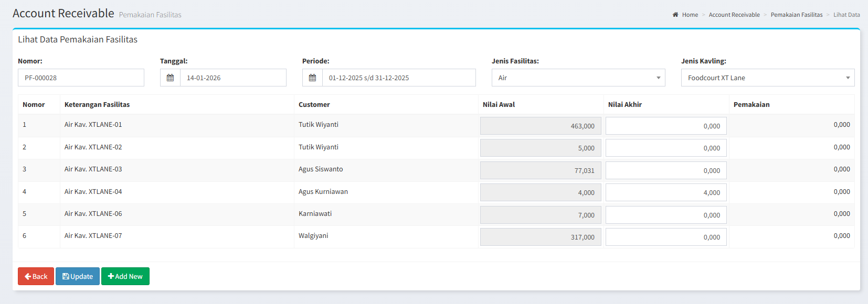Edit Nilai Akhir for XTLANE-02

click(x=665, y=148)
